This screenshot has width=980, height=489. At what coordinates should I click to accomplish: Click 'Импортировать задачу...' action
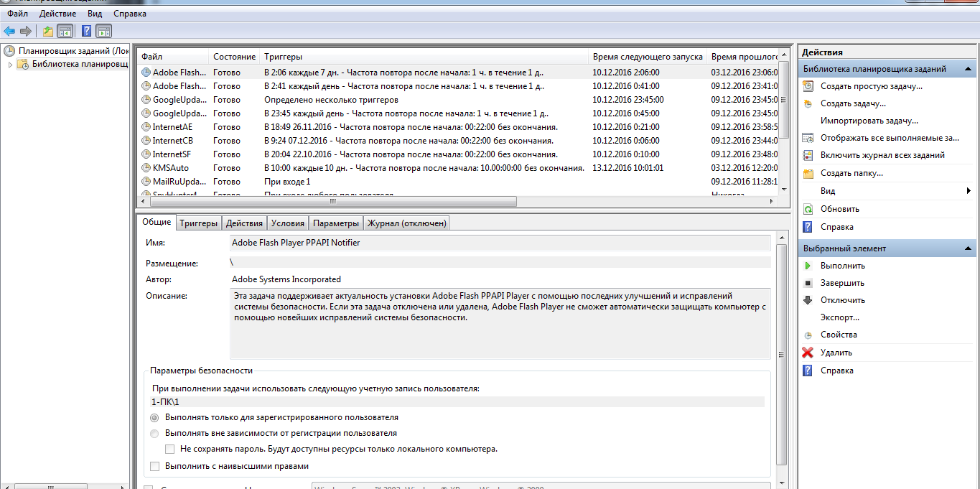869,121
